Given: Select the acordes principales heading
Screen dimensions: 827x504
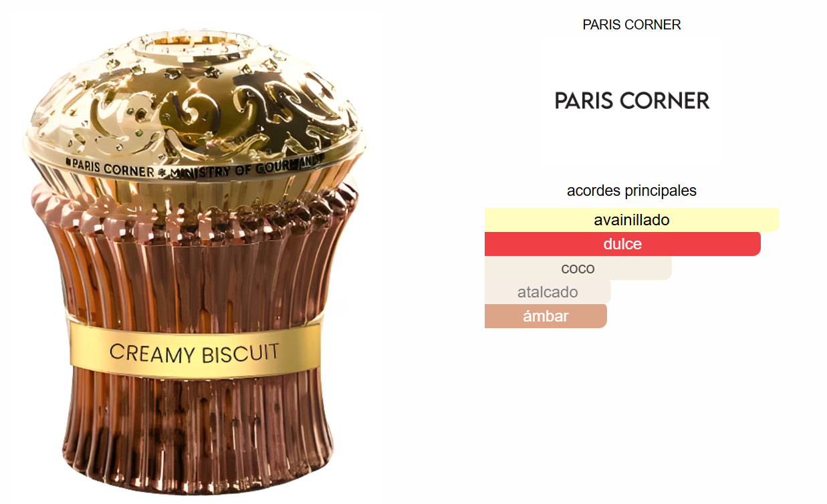Looking at the screenshot, I should [x=632, y=191].
